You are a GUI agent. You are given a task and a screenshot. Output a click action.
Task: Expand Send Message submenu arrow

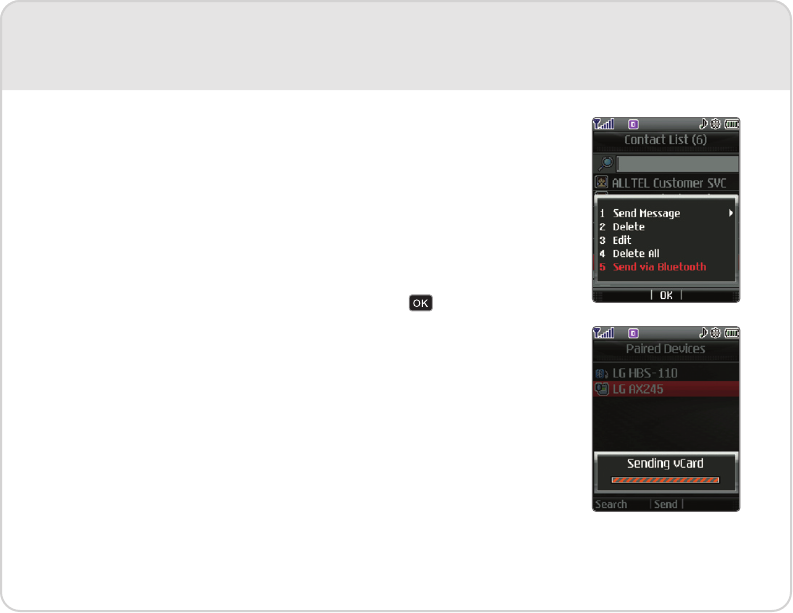[730, 213]
